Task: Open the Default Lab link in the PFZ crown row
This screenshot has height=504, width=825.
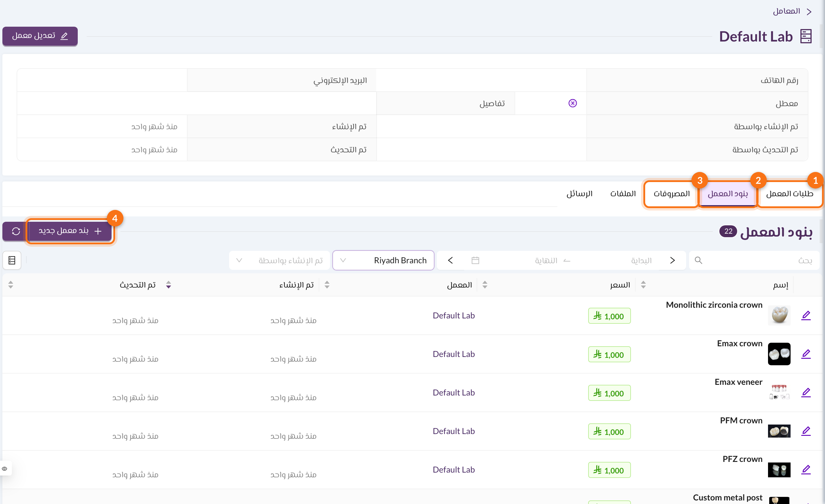Action: (x=454, y=470)
